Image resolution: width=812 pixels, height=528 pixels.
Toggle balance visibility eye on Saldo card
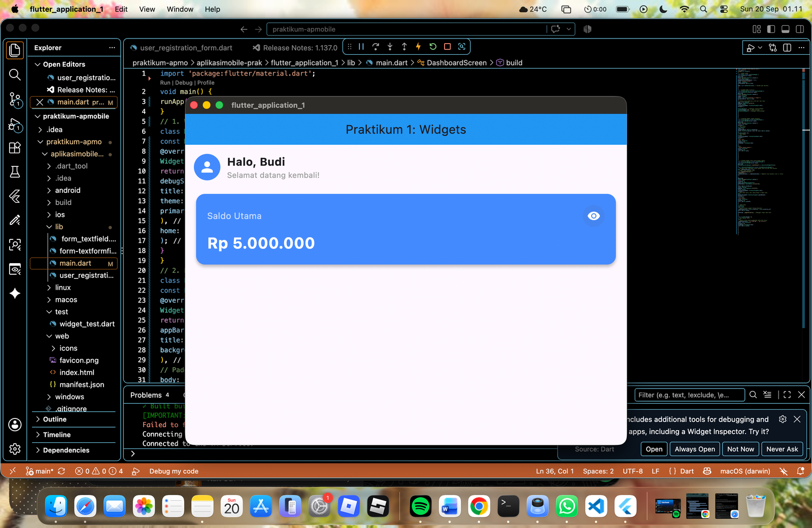(593, 216)
